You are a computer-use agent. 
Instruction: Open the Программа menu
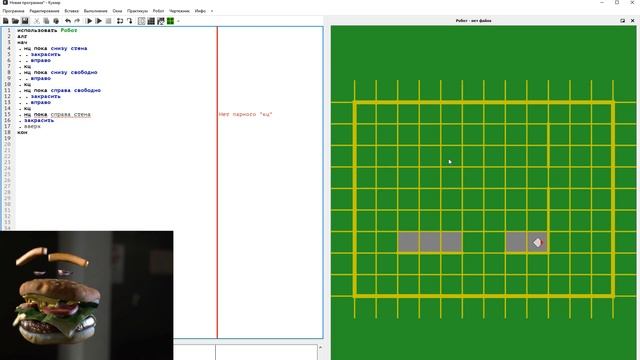(13, 11)
